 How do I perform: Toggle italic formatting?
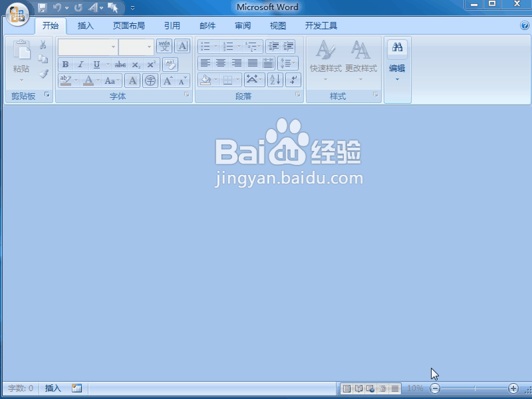(80, 64)
